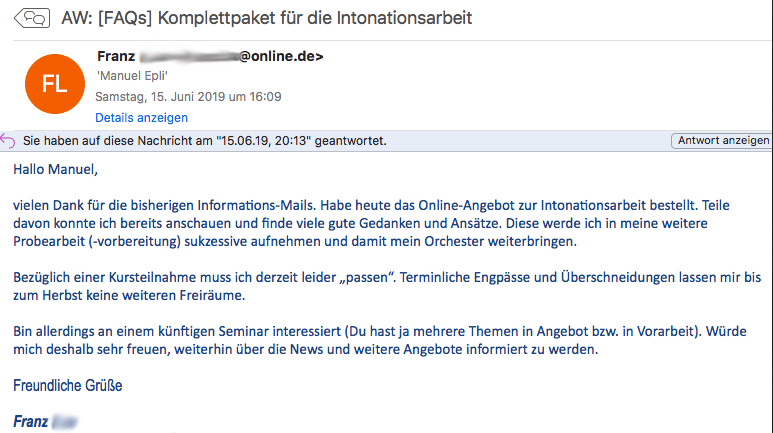Click the replied-notification banner text

[x=205, y=141]
